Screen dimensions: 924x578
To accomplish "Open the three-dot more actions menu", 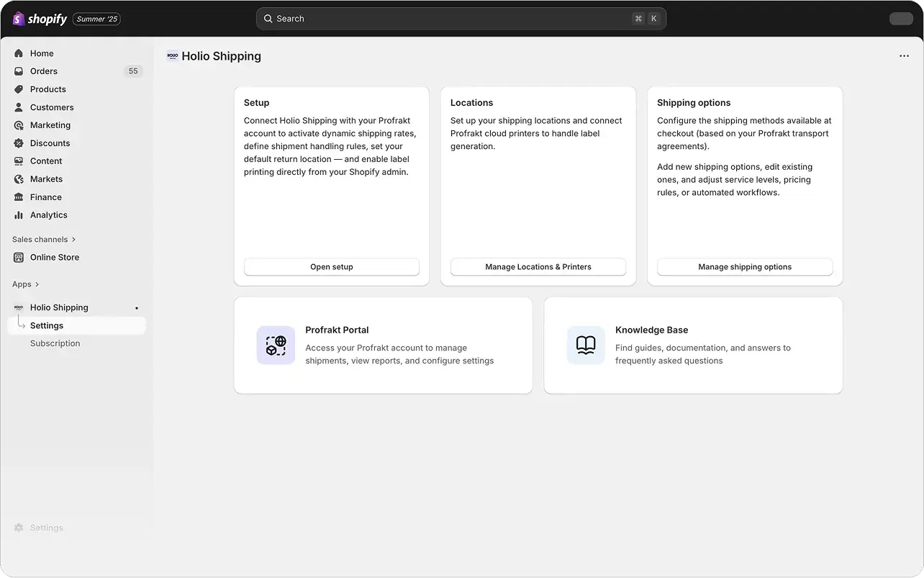I will click(904, 56).
